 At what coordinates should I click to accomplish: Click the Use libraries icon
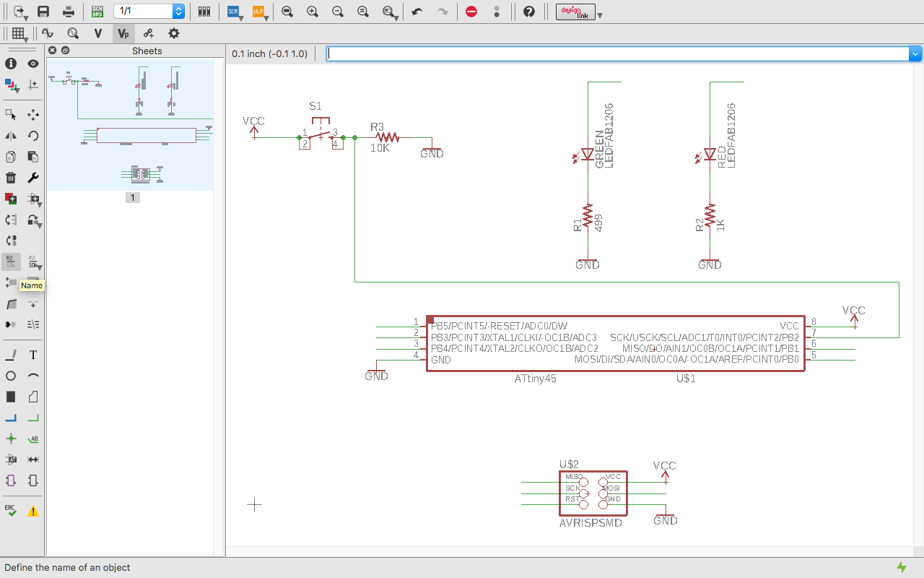click(204, 12)
